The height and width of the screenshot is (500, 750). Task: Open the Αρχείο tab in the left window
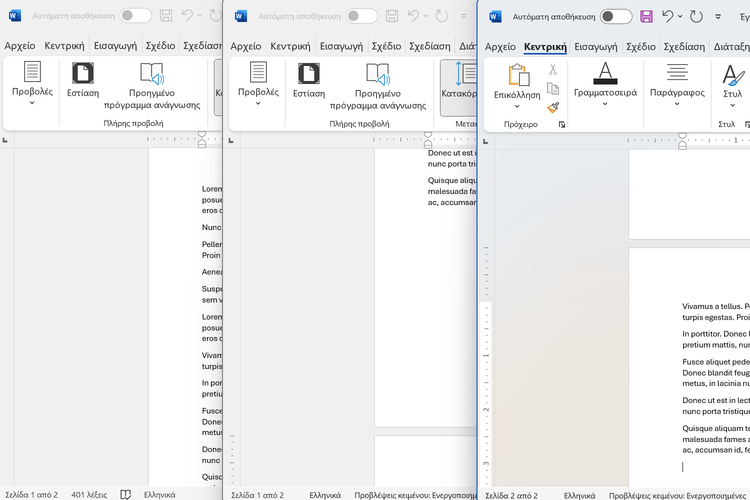pos(20,46)
